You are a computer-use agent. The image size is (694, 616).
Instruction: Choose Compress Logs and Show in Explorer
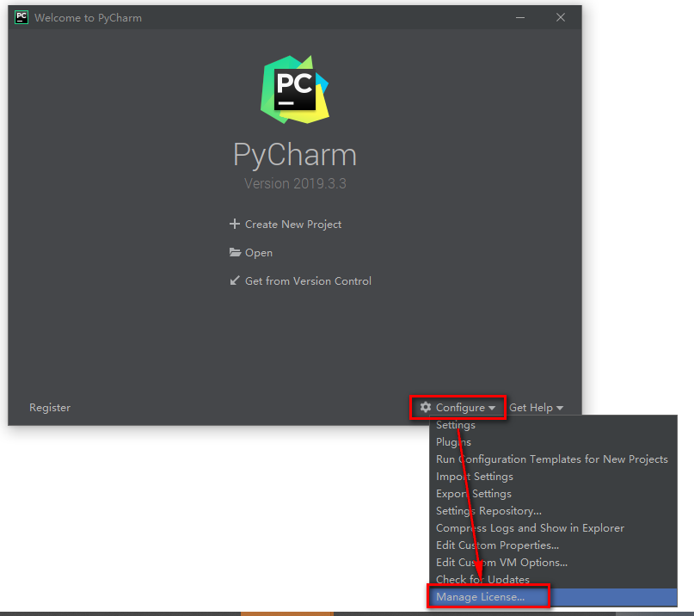coord(530,527)
